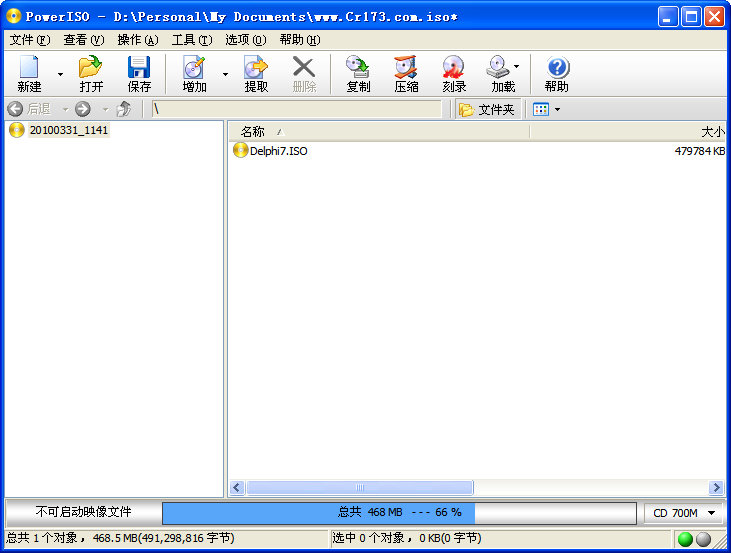Toggle the 文件夹 folder pane button
Screen dimensions: 731x553
point(488,109)
